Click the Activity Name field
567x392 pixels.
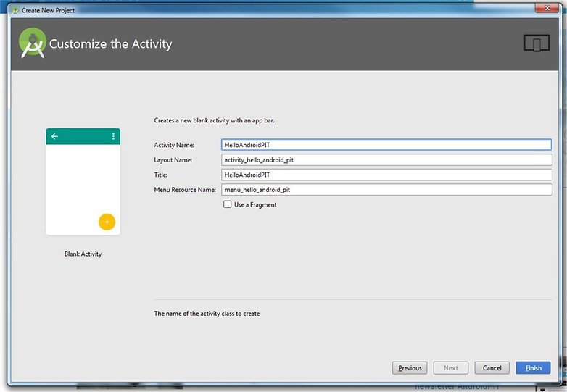point(386,145)
